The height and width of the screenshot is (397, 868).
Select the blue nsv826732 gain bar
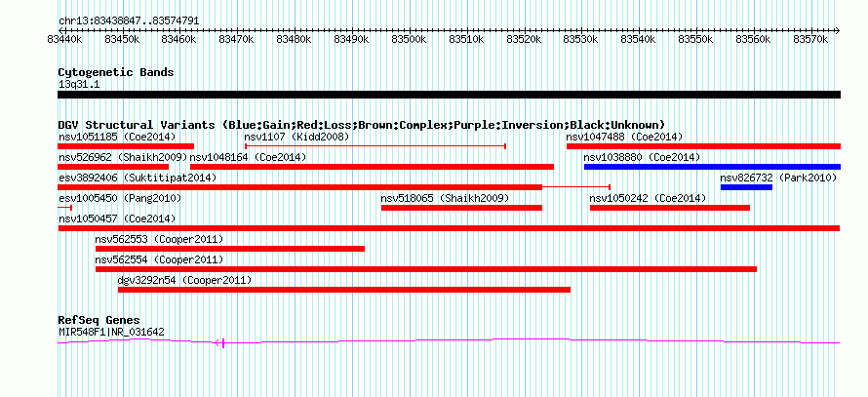(x=746, y=187)
